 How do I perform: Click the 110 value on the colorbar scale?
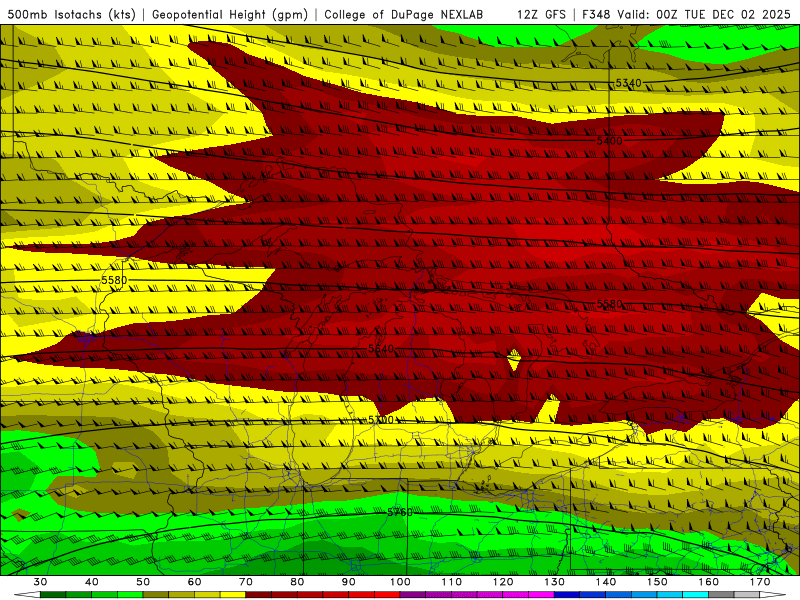452,582
